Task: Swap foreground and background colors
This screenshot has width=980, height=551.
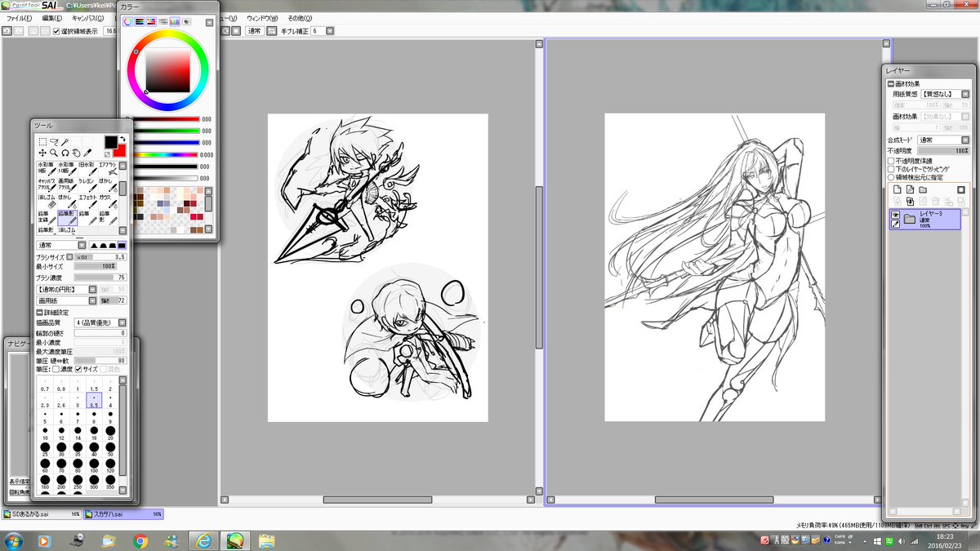Action: (x=122, y=139)
